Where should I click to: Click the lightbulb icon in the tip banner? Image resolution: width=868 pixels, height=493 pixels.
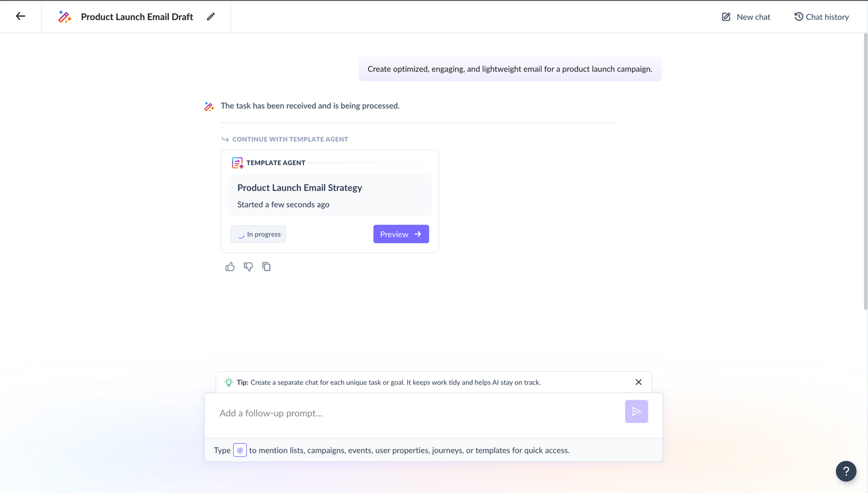click(x=227, y=381)
